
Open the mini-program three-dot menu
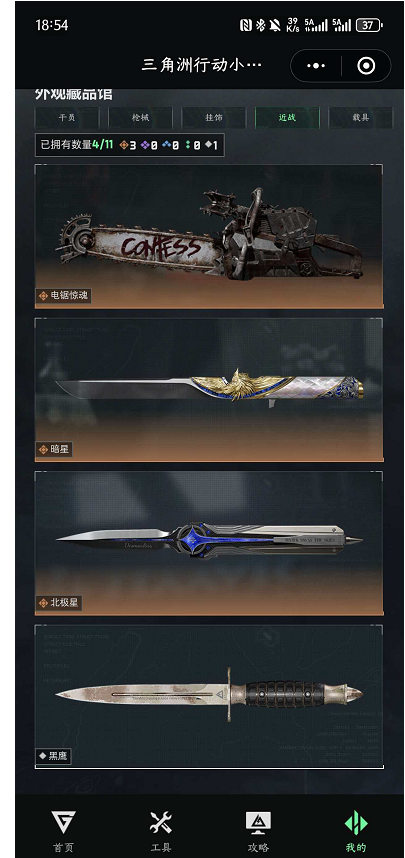[x=316, y=66]
